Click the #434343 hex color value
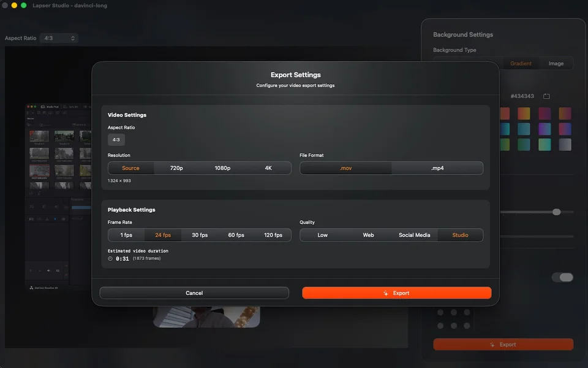The width and height of the screenshot is (588, 368). (522, 96)
